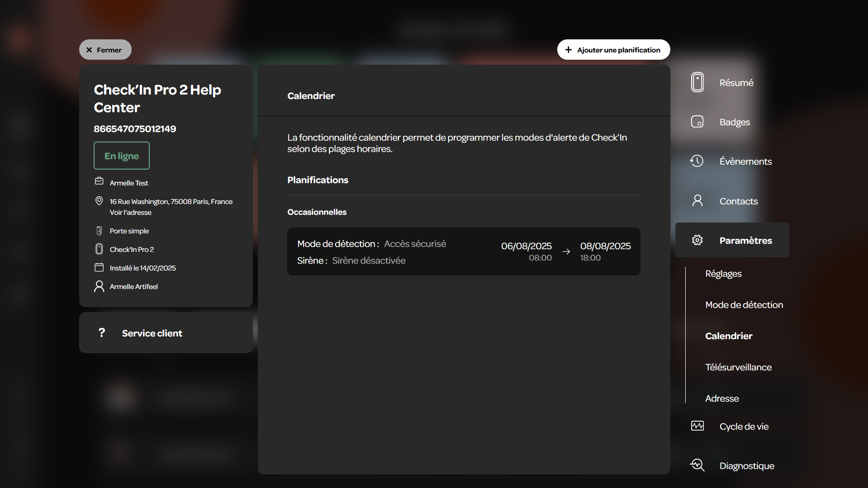Viewport: 868px width, 488px height.
Task: Click the Accès sécurisé detection mode value
Action: click(415, 244)
